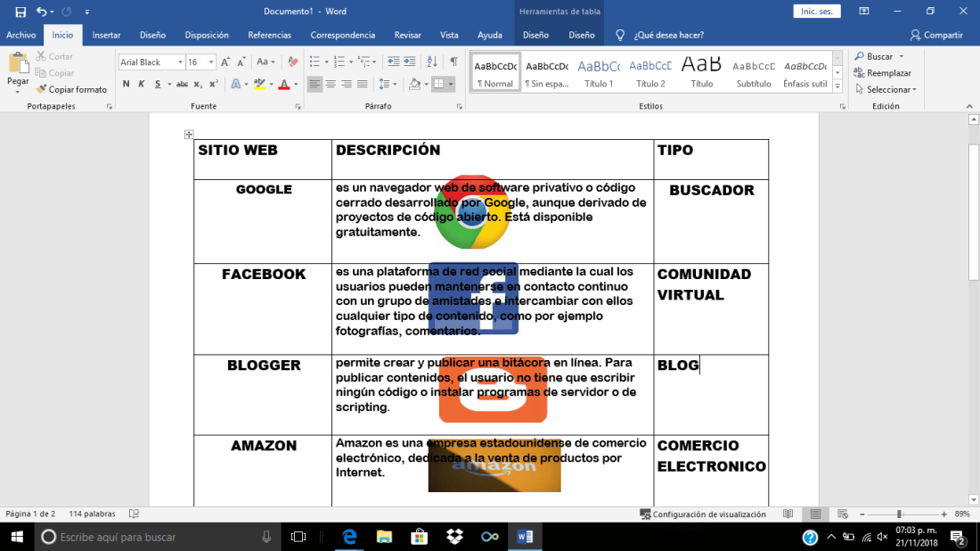The height and width of the screenshot is (551, 980).
Task: Open the Insertar ribbon tab
Action: (x=106, y=35)
